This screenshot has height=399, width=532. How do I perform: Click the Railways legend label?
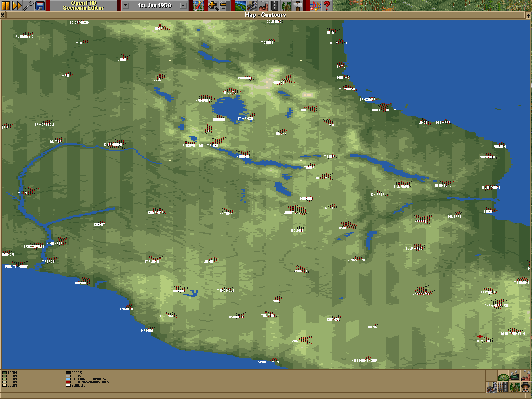pos(79,376)
